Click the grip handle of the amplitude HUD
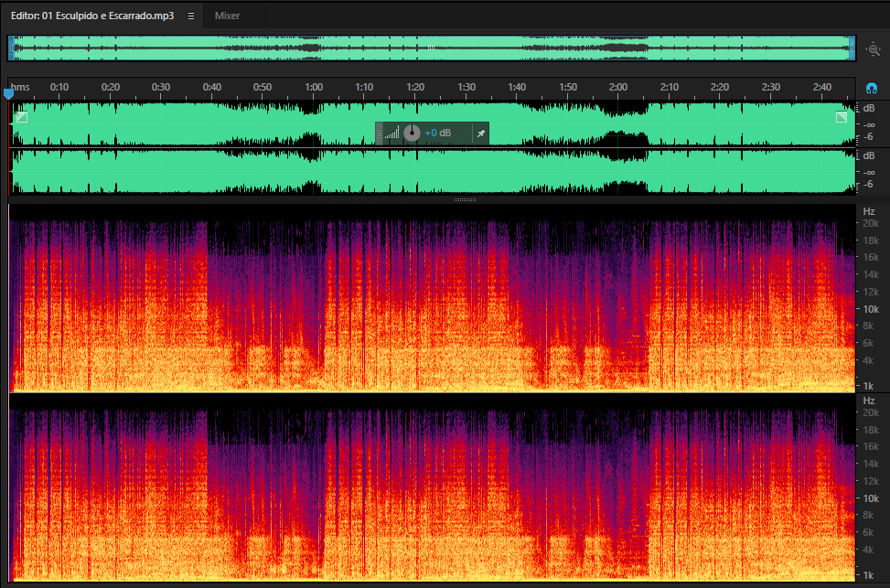 380,134
